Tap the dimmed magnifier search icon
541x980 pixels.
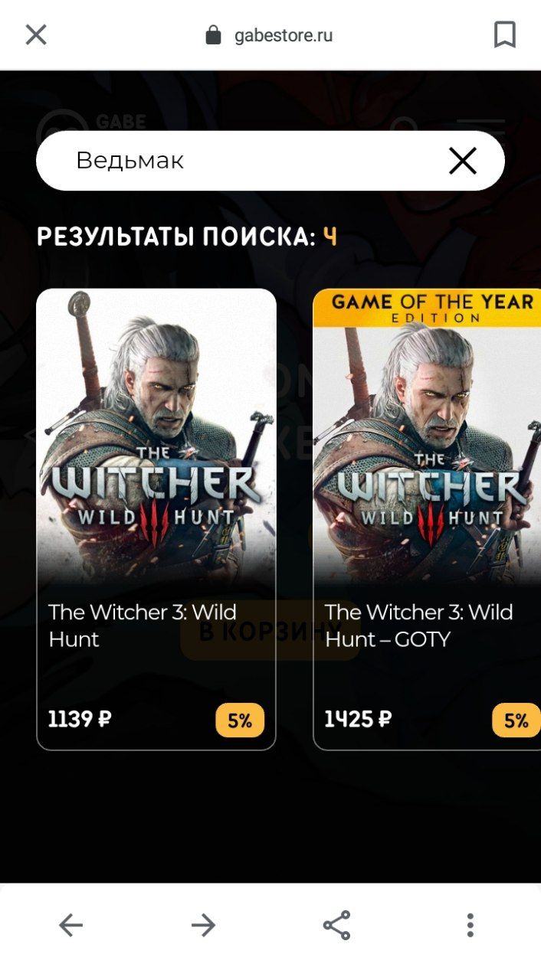point(403,124)
